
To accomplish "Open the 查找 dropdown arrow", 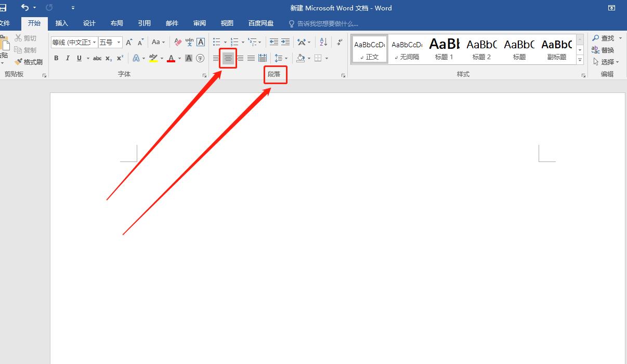I will 620,38.
